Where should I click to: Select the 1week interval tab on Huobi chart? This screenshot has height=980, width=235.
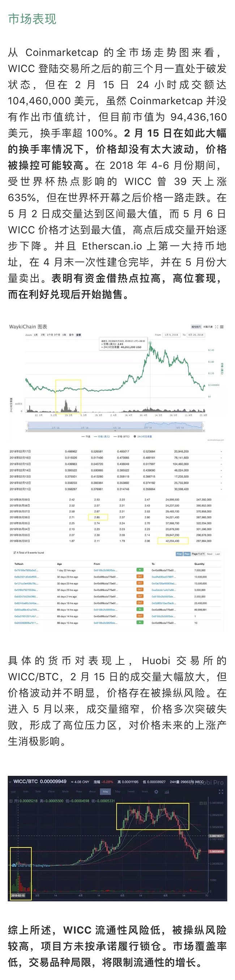131,791
